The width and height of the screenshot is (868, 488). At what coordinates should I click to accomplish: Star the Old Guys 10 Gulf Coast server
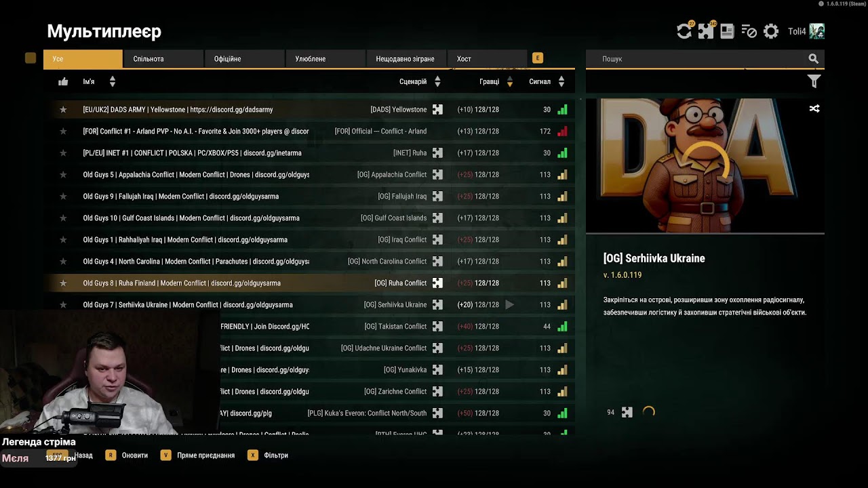[63, 218]
